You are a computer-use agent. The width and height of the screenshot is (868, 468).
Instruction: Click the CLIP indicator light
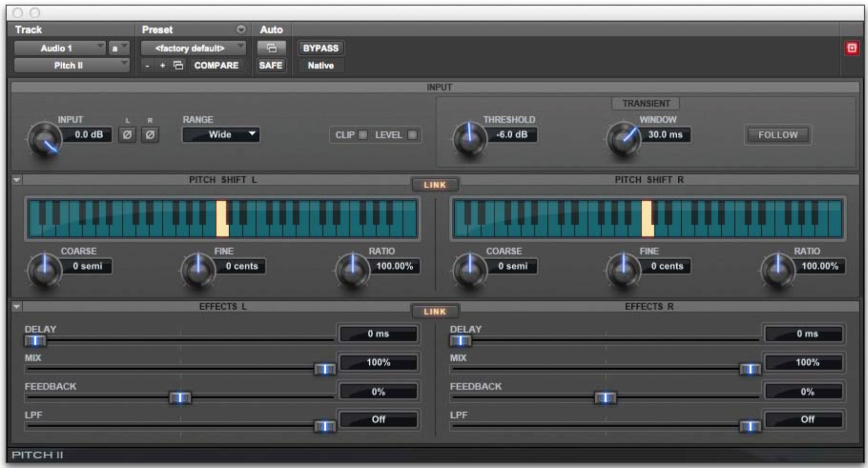click(x=363, y=135)
